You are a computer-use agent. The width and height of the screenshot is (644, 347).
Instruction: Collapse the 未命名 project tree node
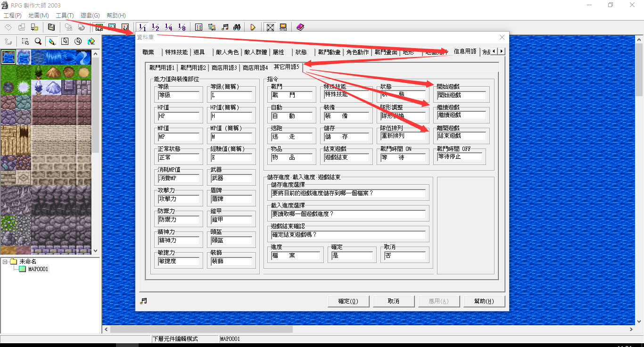(5, 261)
